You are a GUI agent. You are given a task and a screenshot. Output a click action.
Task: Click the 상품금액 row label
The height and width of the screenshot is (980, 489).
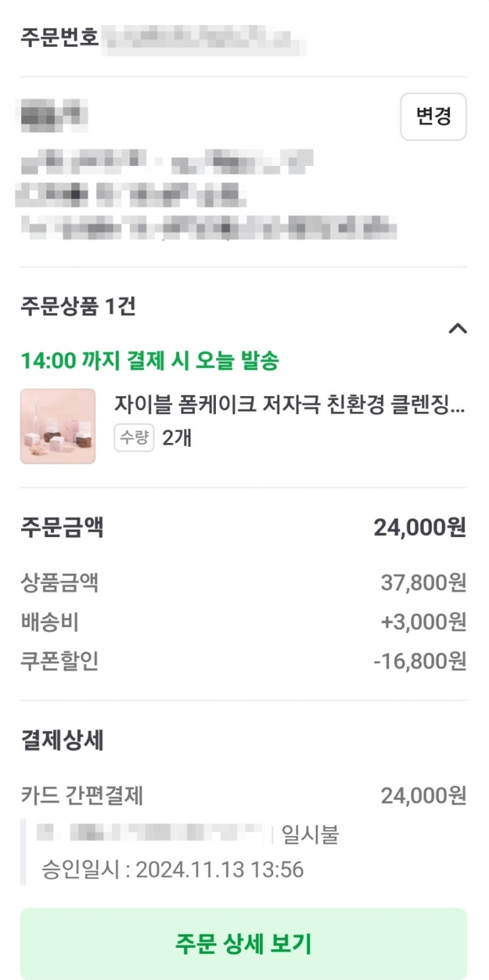(60, 582)
